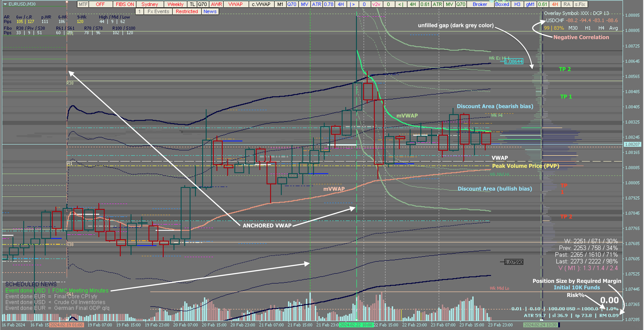Click the TL trendline button

point(192,4)
